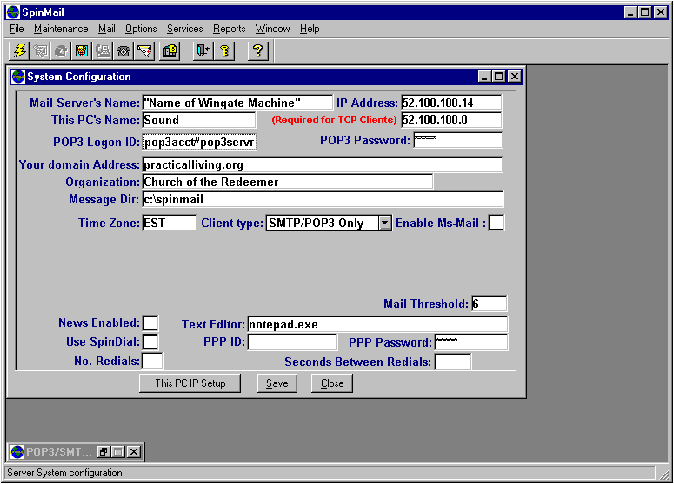
Task: Click the yellow question mark help icon
Action: tap(257, 51)
